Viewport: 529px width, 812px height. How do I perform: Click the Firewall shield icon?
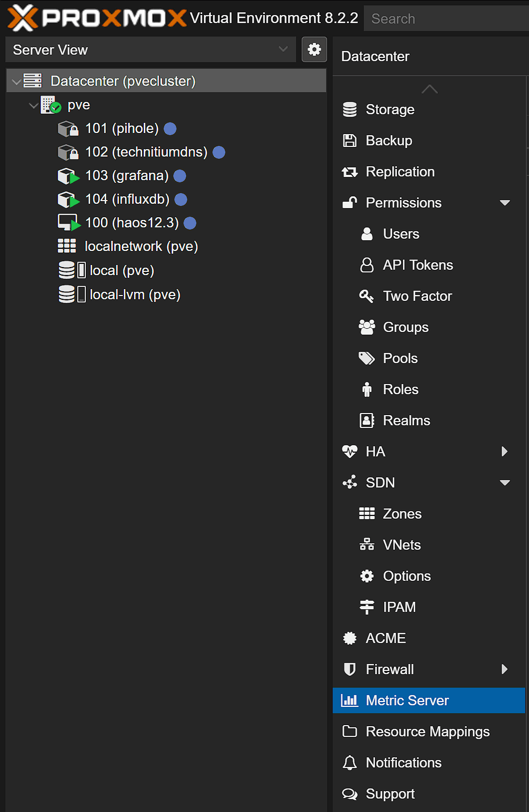tap(350, 669)
